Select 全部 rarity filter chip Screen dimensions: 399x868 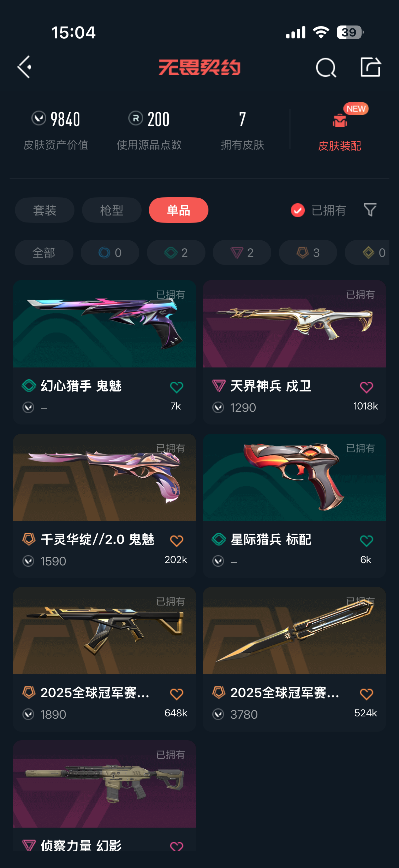click(44, 252)
